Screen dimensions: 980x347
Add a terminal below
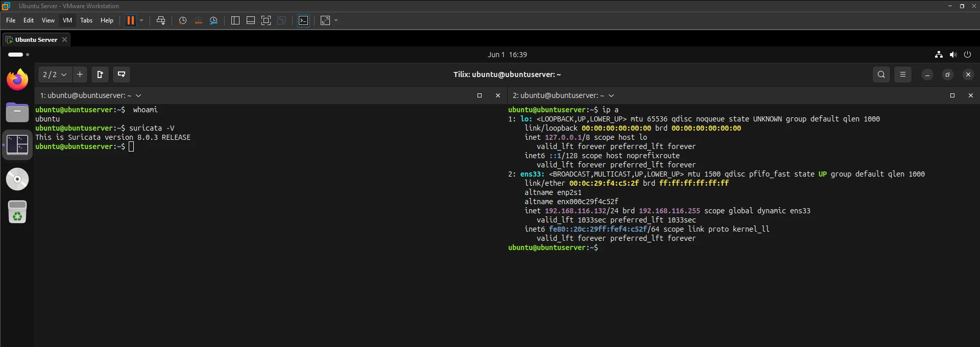point(122,75)
